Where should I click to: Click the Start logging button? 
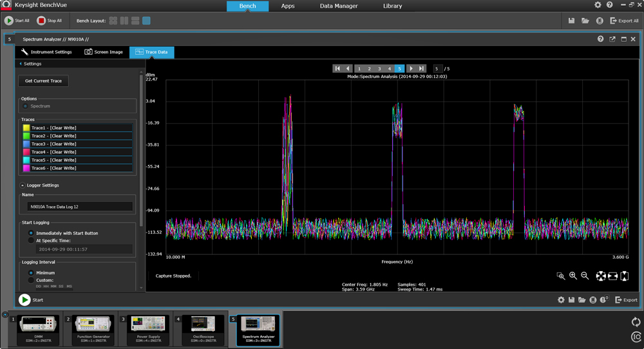[x=31, y=299]
